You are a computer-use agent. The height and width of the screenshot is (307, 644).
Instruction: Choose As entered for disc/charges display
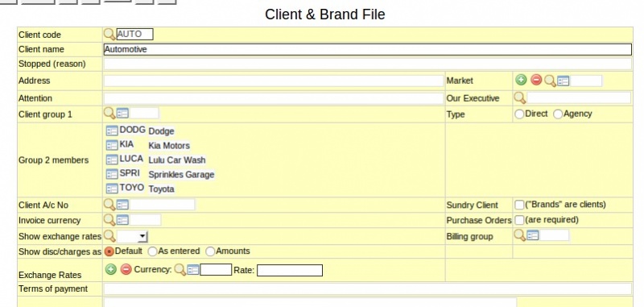[152, 251]
